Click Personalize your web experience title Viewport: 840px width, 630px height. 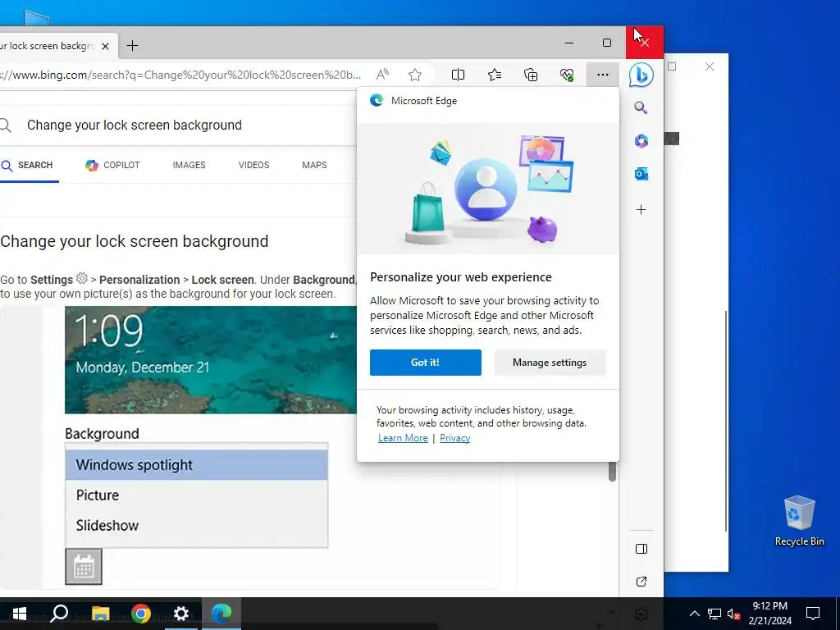(461, 277)
